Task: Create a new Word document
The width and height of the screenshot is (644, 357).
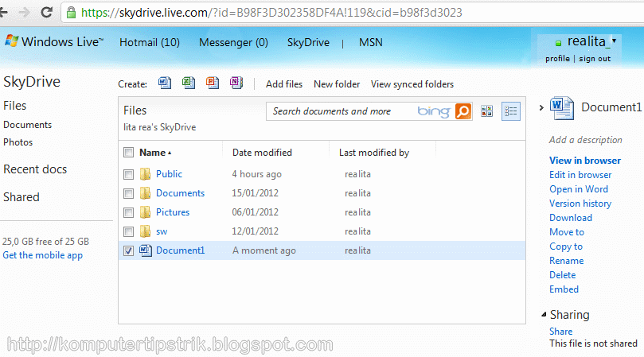Action: click(x=165, y=83)
